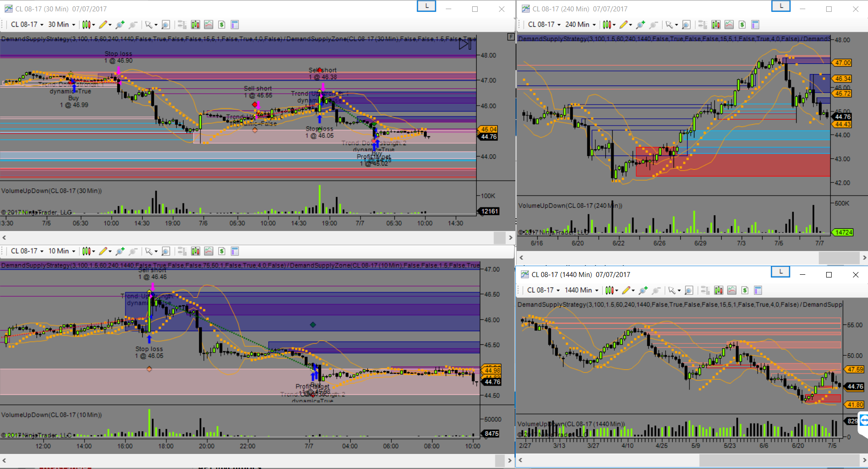Activate zoom frame magnifier in 30 Min window
Image resolution: width=868 pixels, height=469 pixels.
pos(166,25)
